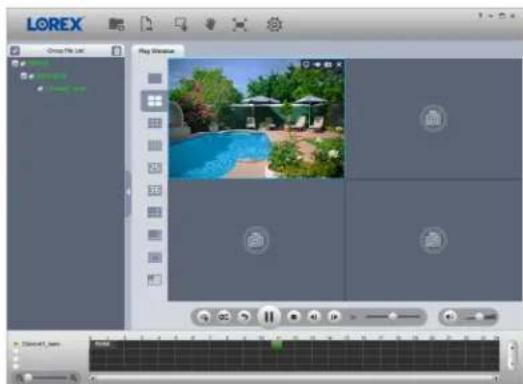This screenshot has height=384, width=523.
Task: Activate the hand drag tool in toolbar
Action: point(210,24)
